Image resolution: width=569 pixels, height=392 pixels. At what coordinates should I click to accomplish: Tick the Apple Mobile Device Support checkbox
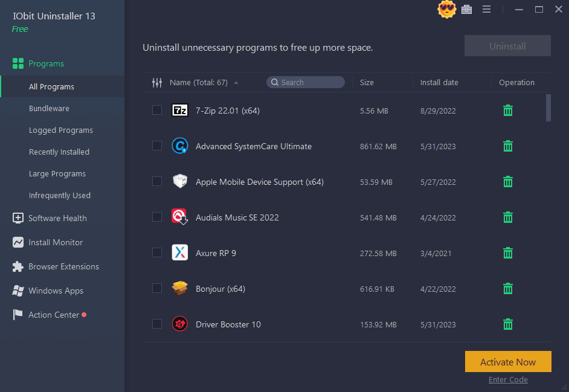(x=157, y=182)
